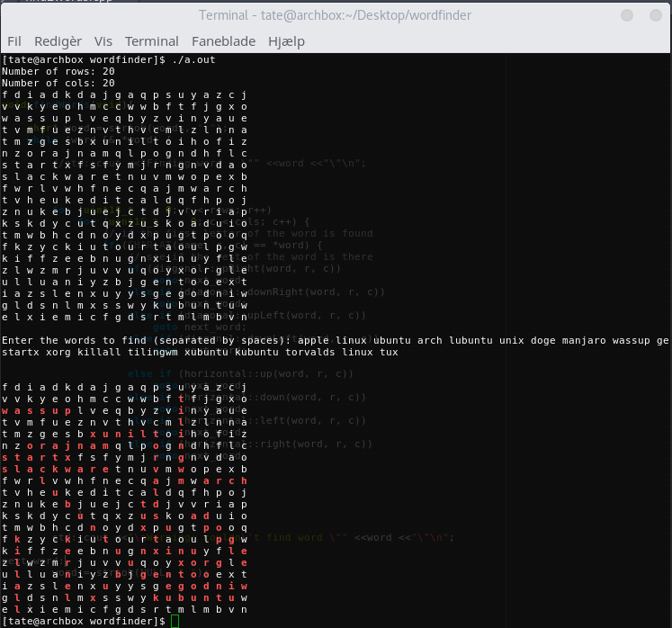Click the word 'tilingwm' in entered words
The width and height of the screenshot is (672, 628).
153,352
